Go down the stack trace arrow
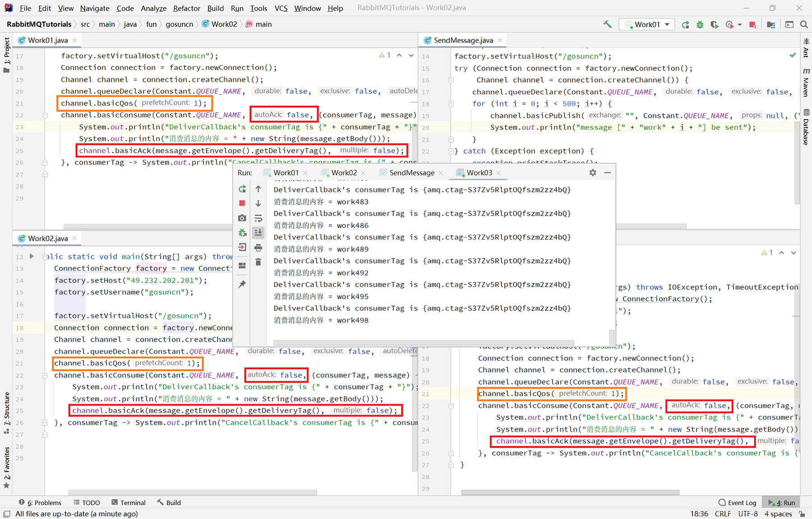The image size is (812, 519). tap(258, 204)
